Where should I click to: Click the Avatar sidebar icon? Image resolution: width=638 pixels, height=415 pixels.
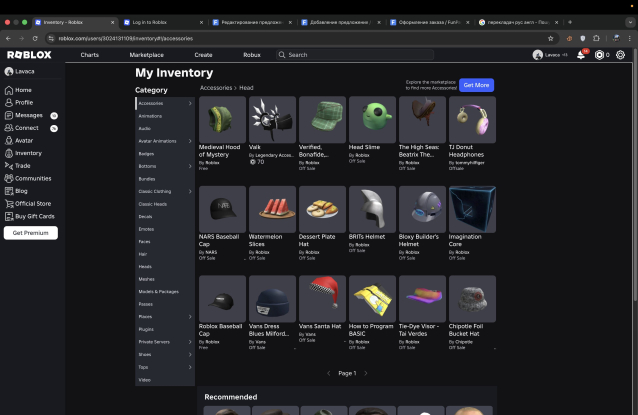click(x=9, y=141)
